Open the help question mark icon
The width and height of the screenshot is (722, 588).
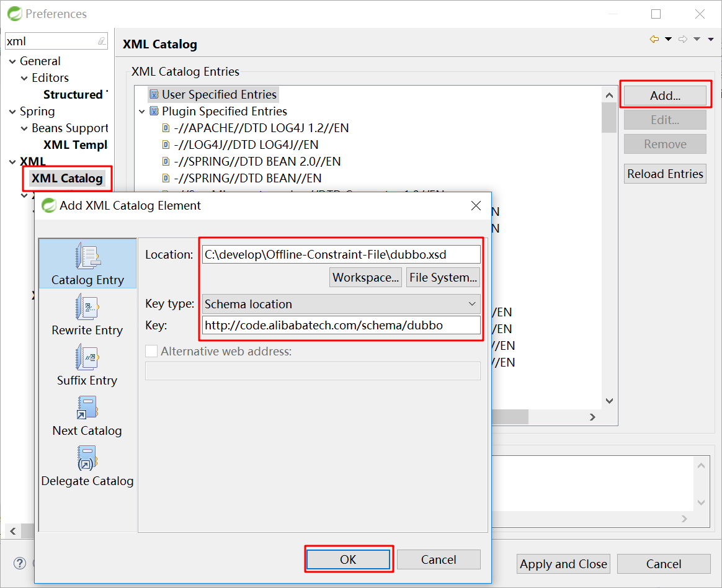20,563
